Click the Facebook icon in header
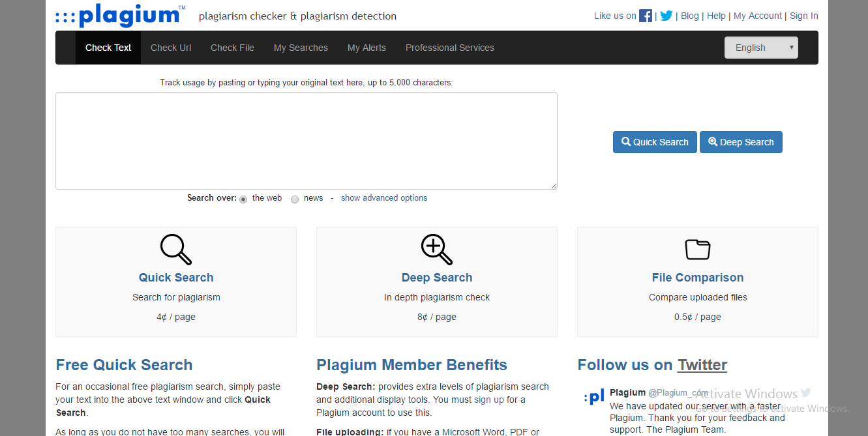Image resolution: width=868 pixels, height=436 pixels. click(x=645, y=16)
